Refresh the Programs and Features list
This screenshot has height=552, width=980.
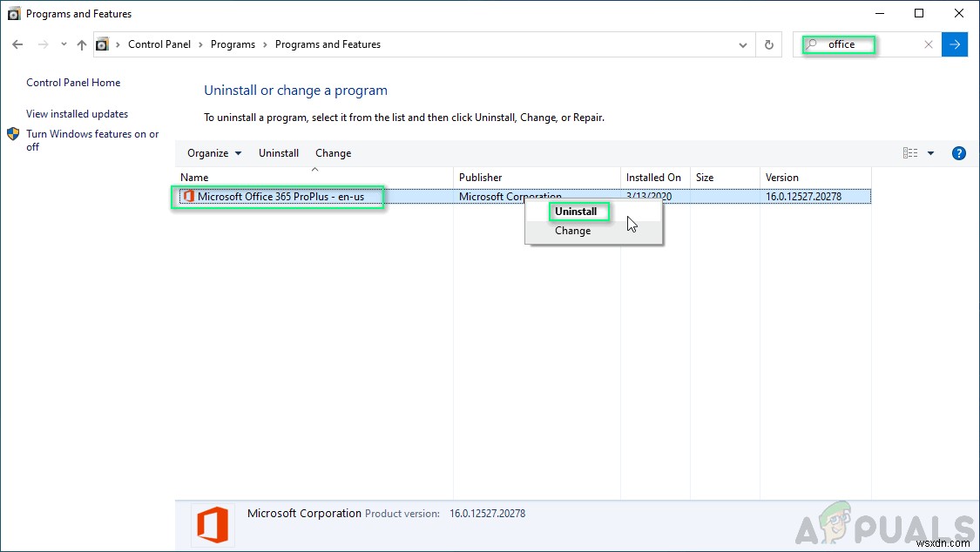(768, 45)
